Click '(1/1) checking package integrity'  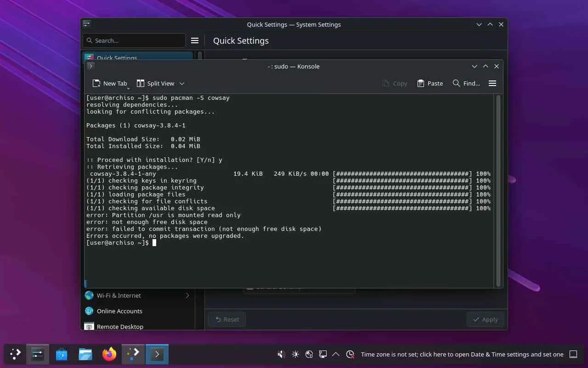tap(145, 187)
